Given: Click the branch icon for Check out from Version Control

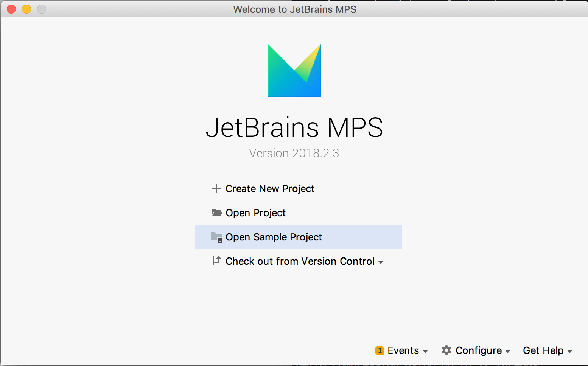Looking at the screenshot, I should coord(216,261).
